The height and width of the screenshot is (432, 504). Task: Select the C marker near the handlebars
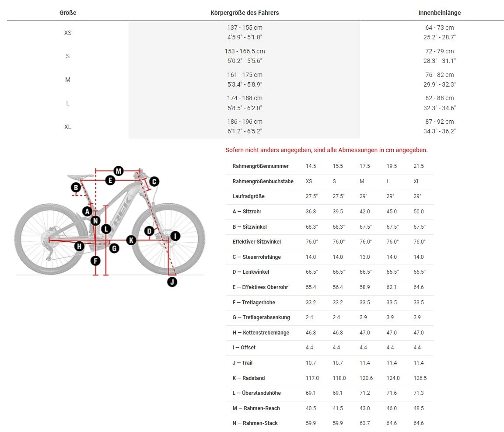(154, 181)
